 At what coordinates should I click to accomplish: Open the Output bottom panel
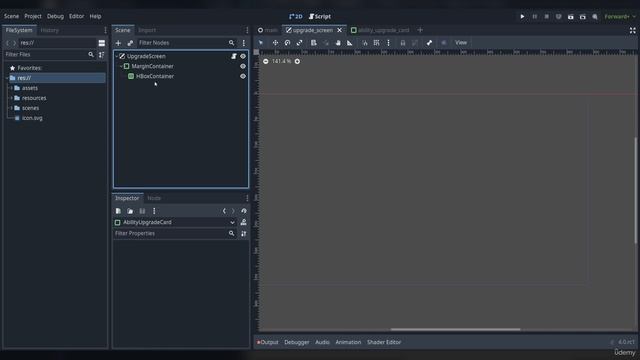tap(268, 342)
